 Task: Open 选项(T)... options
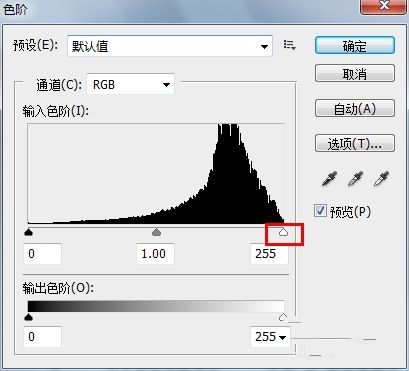coord(355,143)
